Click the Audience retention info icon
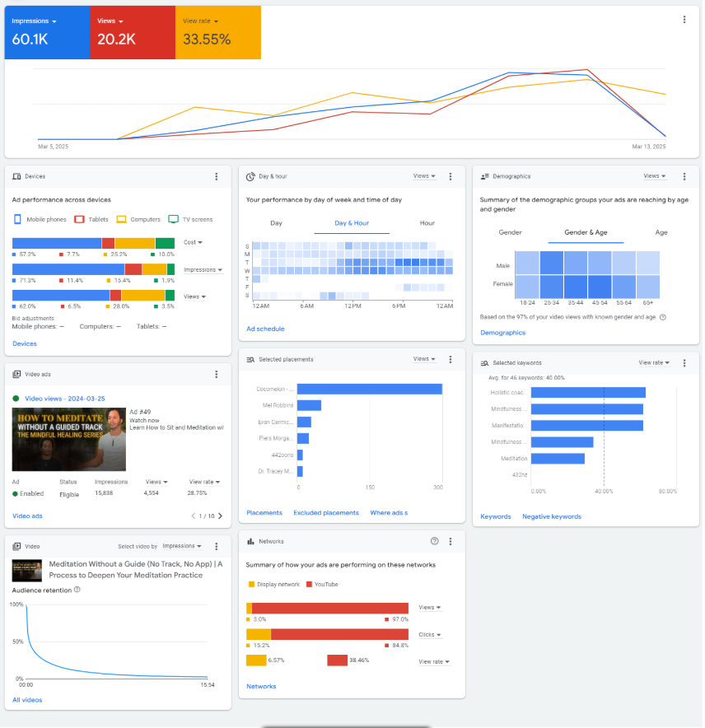Viewport: 705px width, 728px height. [77, 590]
